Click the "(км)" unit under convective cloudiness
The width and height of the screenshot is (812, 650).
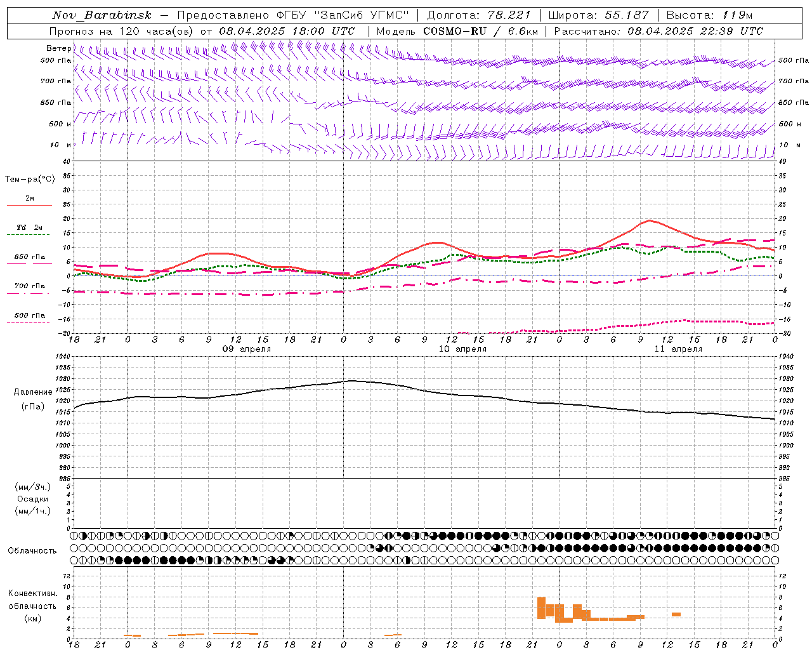click(33, 618)
